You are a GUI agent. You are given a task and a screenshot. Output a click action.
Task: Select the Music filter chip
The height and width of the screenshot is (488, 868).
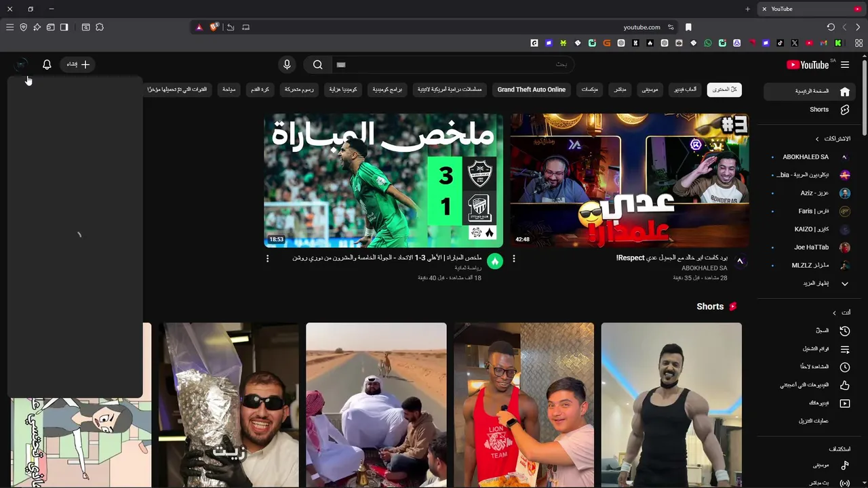[650, 89]
